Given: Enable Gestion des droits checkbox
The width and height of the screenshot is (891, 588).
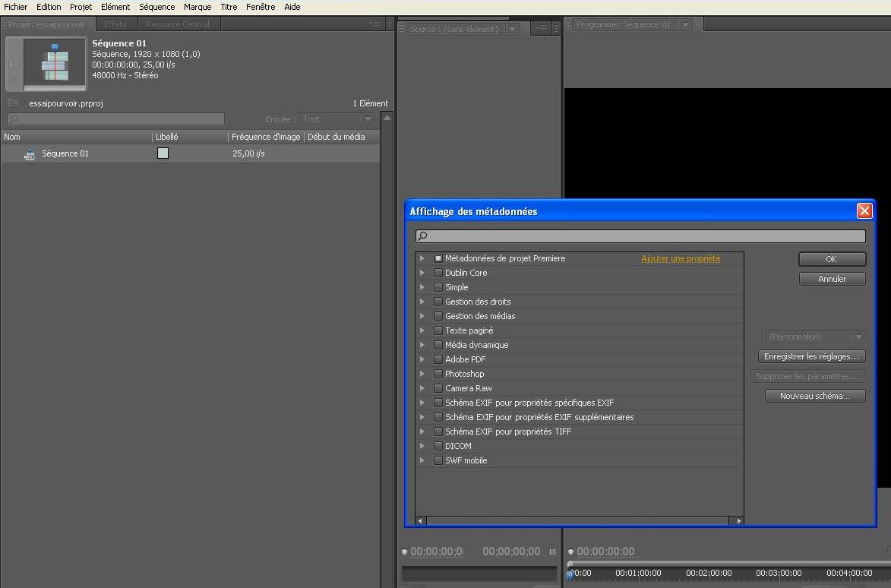Looking at the screenshot, I should click(x=438, y=302).
